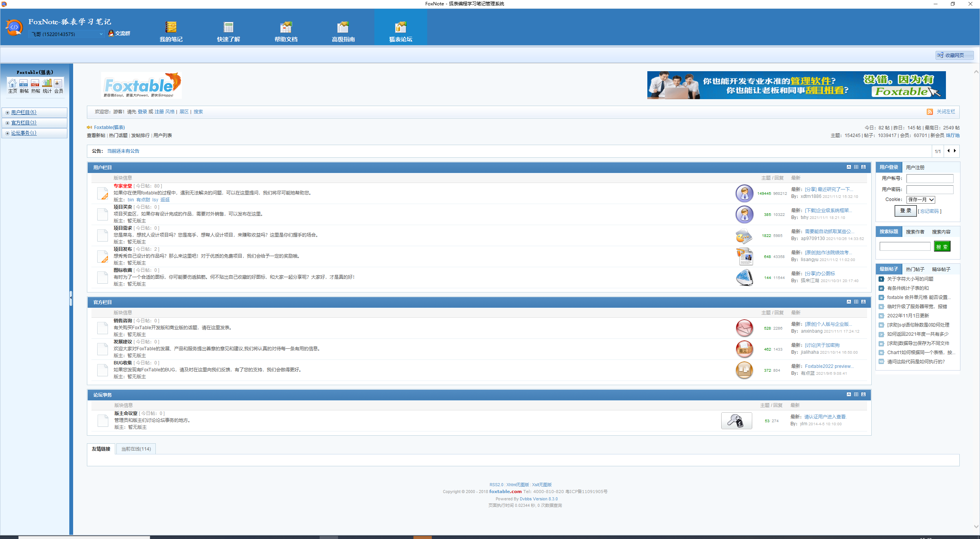Click the 发帖排行 link
This screenshot has width=980, height=539.
click(x=140, y=136)
